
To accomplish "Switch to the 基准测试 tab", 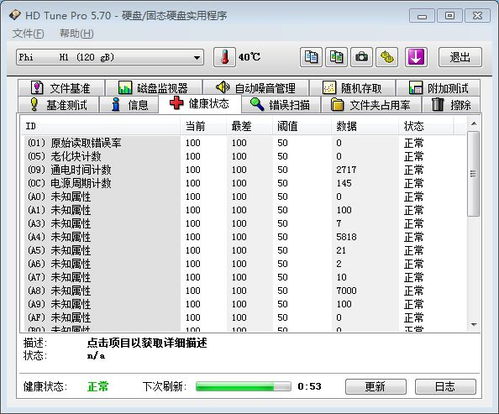I will pos(58,105).
